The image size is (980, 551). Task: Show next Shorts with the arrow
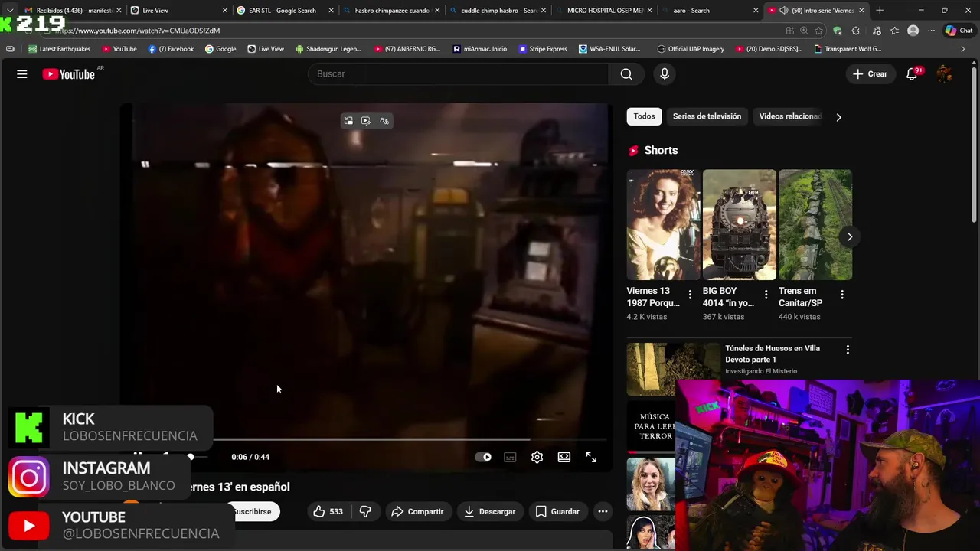click(849, 236)
